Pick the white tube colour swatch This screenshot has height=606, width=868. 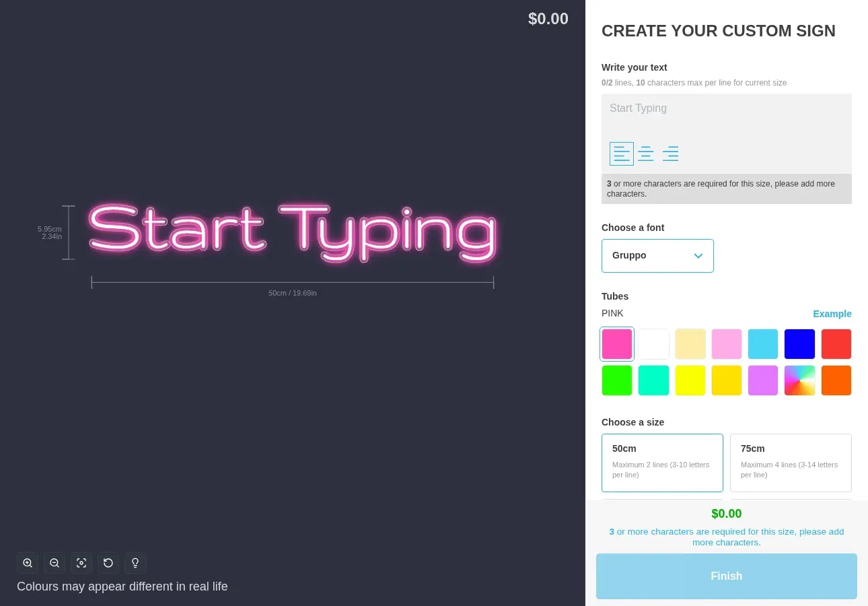(x=653, y=344)
